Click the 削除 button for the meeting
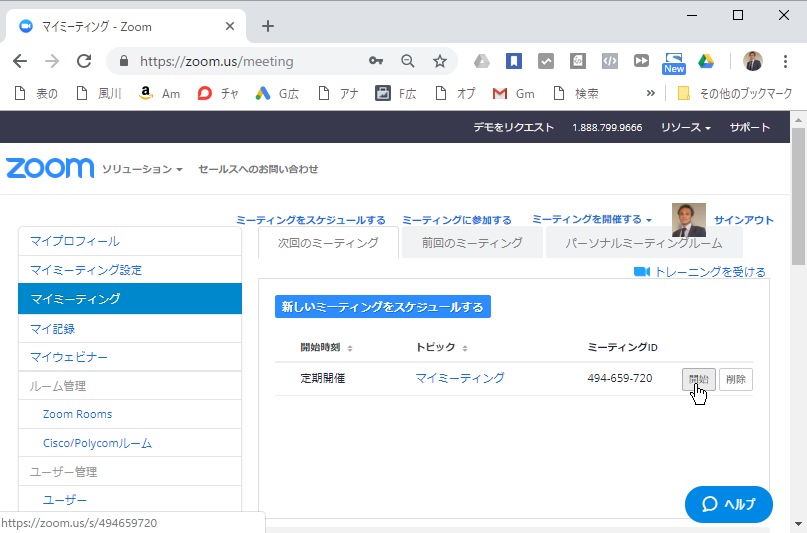This screenshot has width=807, height=533. click(x=735, y=379)
